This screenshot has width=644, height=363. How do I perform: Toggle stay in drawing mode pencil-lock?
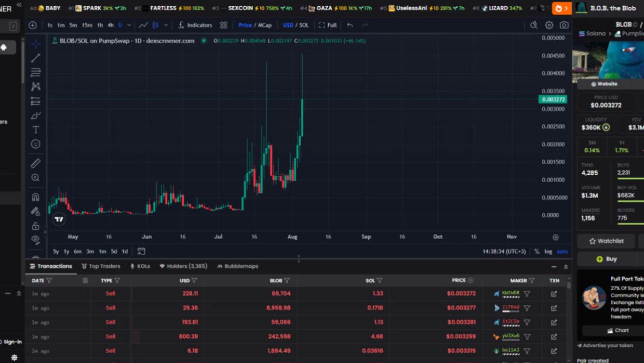point(35,211)
